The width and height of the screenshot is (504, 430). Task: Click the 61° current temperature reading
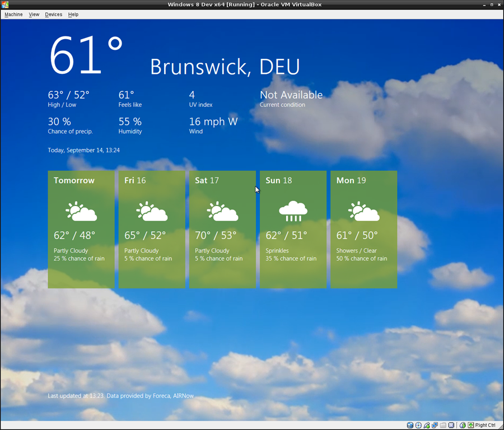pyautogui.click(x=86, y=56)
